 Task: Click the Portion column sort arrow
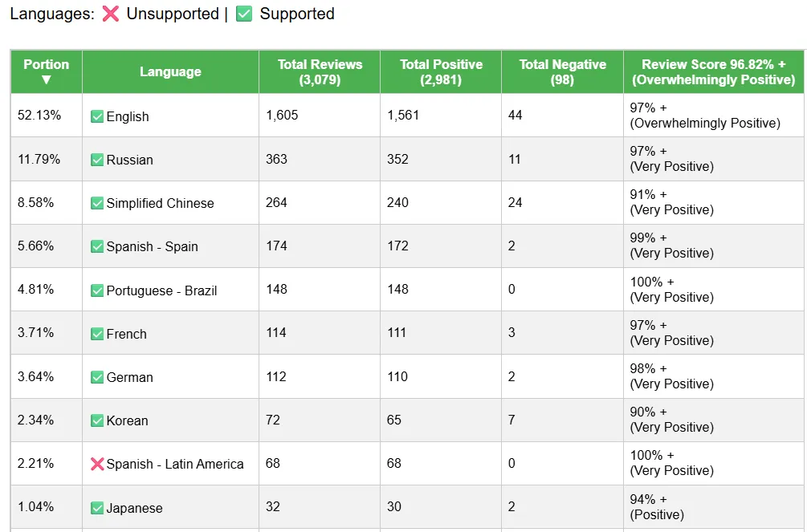pos(47,79)
